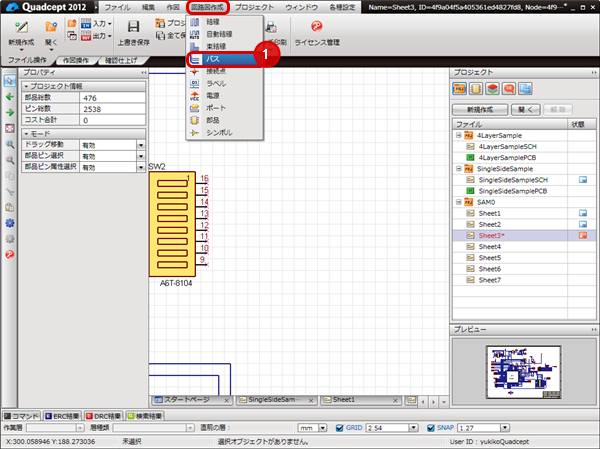Open the ウィンドウ menu
600x449 pixels.
[x=302, y=7]
